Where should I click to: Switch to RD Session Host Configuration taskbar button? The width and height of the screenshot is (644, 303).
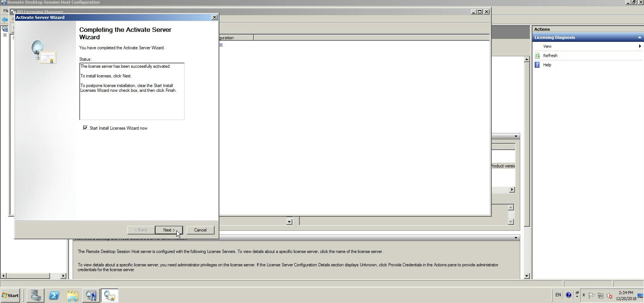pos(91,296)
